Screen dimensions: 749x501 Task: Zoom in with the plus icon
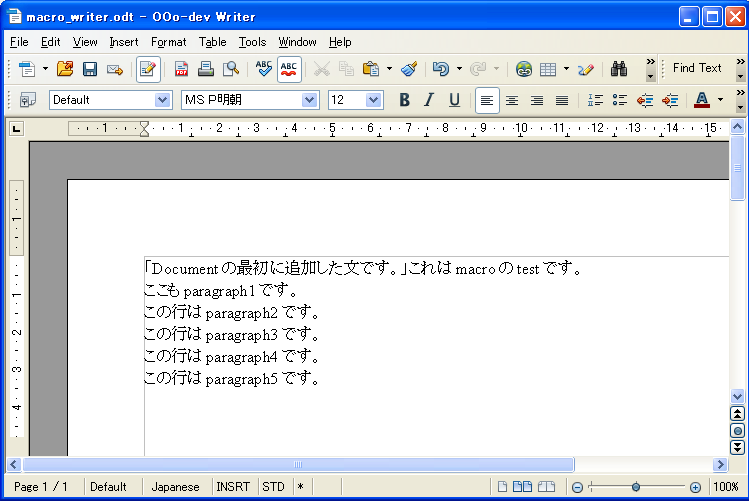(x=696, y=487)
